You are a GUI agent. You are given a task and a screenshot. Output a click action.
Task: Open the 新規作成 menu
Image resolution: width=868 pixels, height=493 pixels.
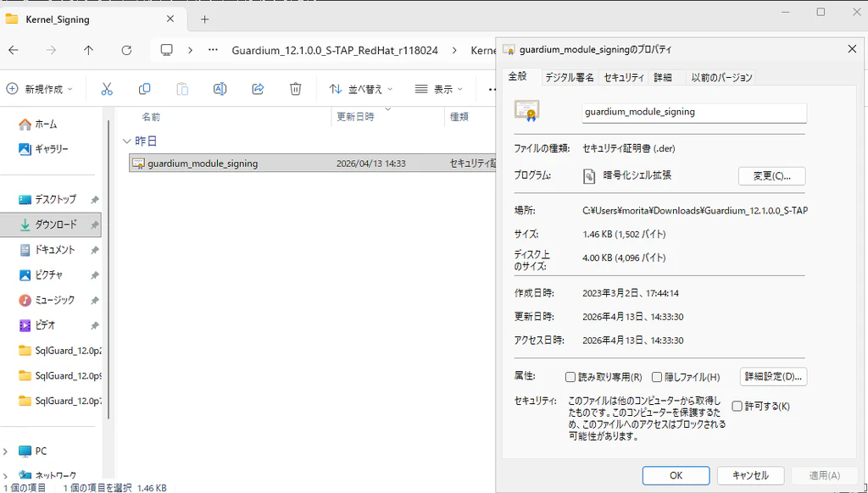point(39,89)
